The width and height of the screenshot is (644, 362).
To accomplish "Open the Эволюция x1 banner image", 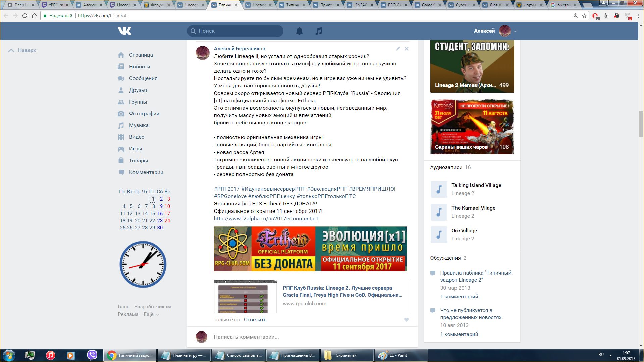I will coord(310,249).
